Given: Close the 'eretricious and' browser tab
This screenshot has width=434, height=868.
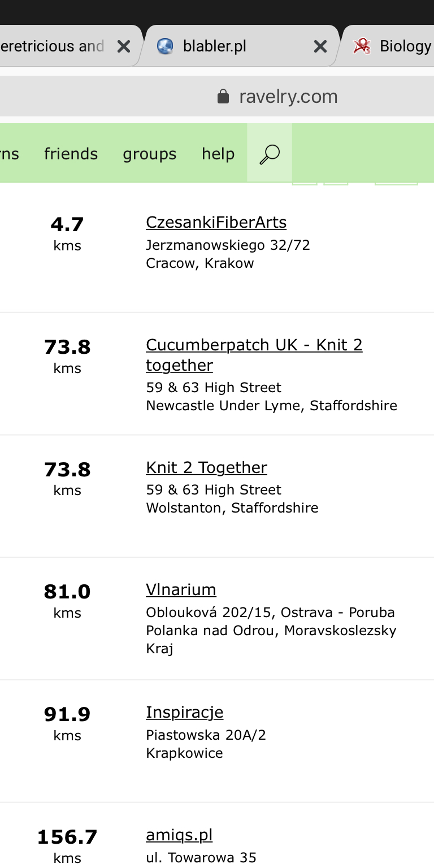Looking at the screenshot, I should pos(123,46).
